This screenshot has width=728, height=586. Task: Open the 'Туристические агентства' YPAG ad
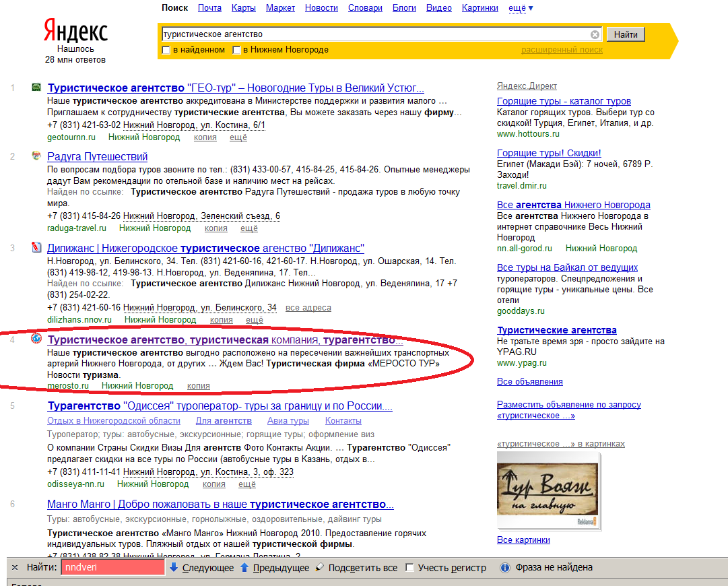coord(557,331)
